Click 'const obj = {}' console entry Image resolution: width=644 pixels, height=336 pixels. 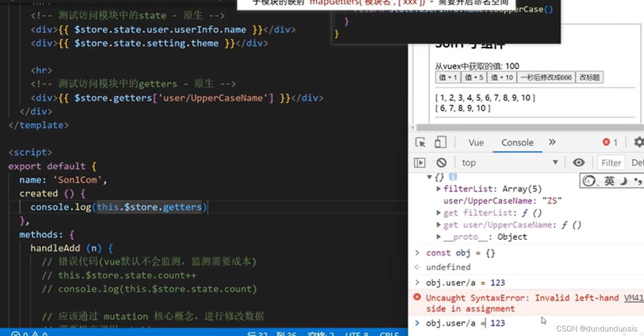[460, 253]
